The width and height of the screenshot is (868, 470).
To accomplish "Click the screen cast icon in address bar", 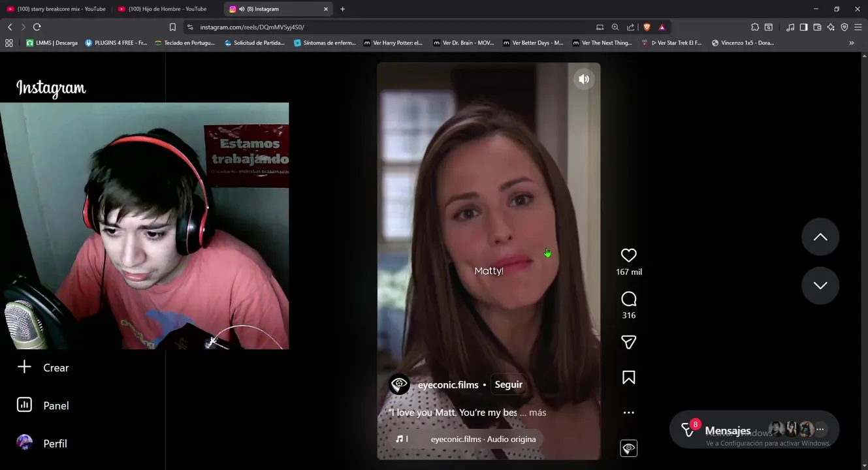I will pos(600,27).
